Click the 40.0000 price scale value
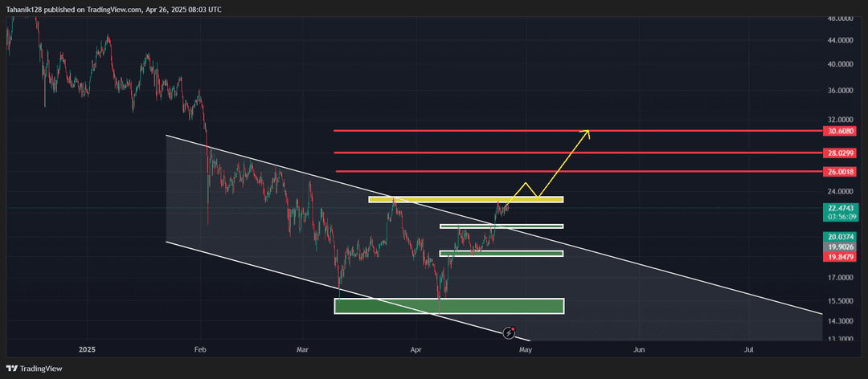868x379 pixels. (x=840, y=64)
